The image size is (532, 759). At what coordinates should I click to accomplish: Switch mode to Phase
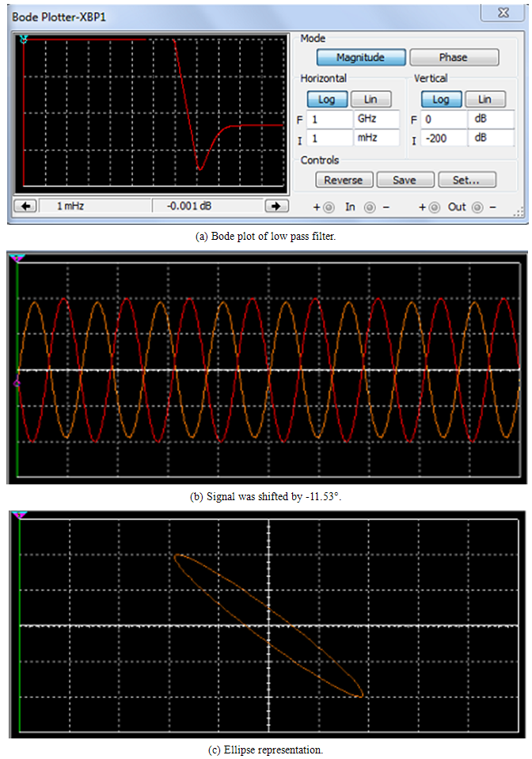coord(454,58)
